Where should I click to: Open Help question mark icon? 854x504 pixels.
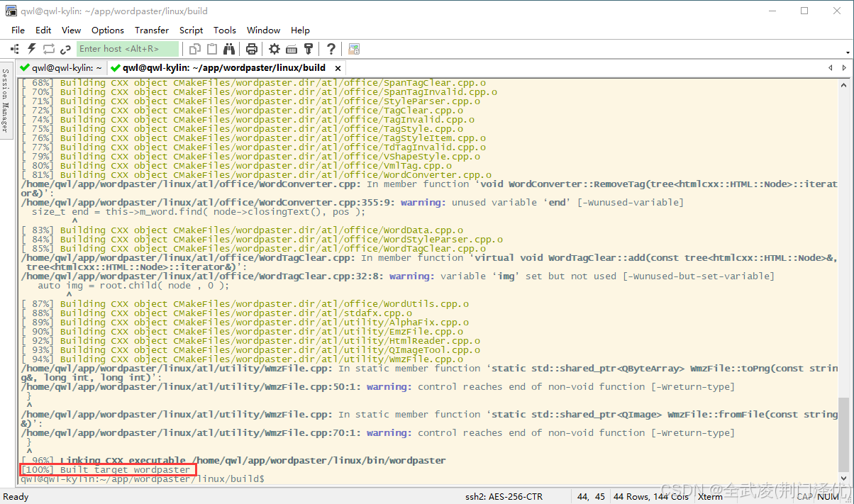[331, 49]
